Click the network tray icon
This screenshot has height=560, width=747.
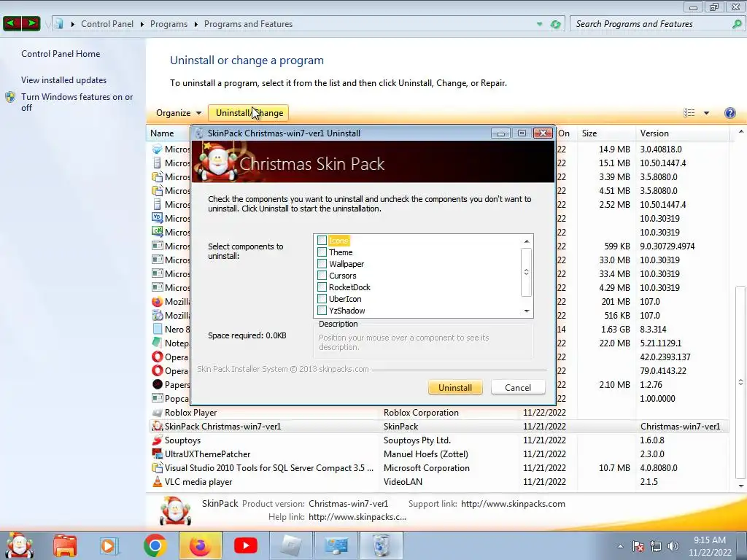click(x=656, y=546)
